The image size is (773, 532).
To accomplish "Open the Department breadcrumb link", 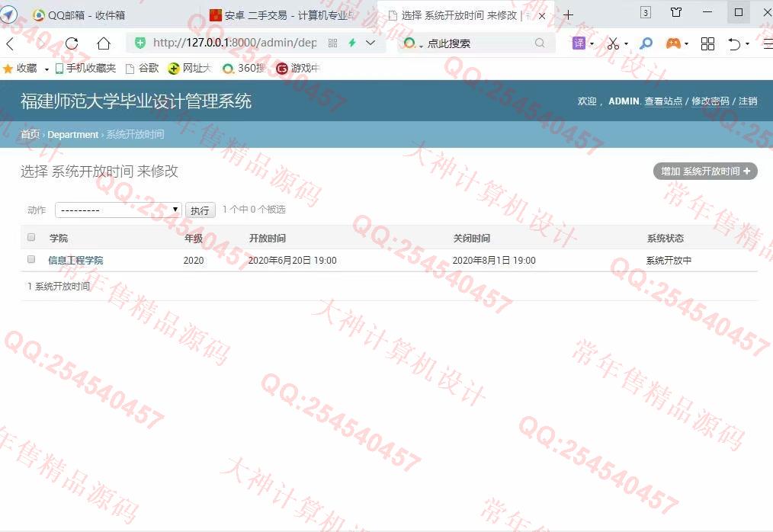I will coord(73,135).
